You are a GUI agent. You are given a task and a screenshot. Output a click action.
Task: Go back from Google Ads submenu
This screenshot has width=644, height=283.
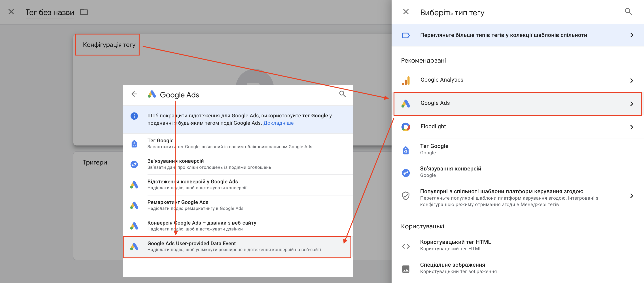pos(134,94)
